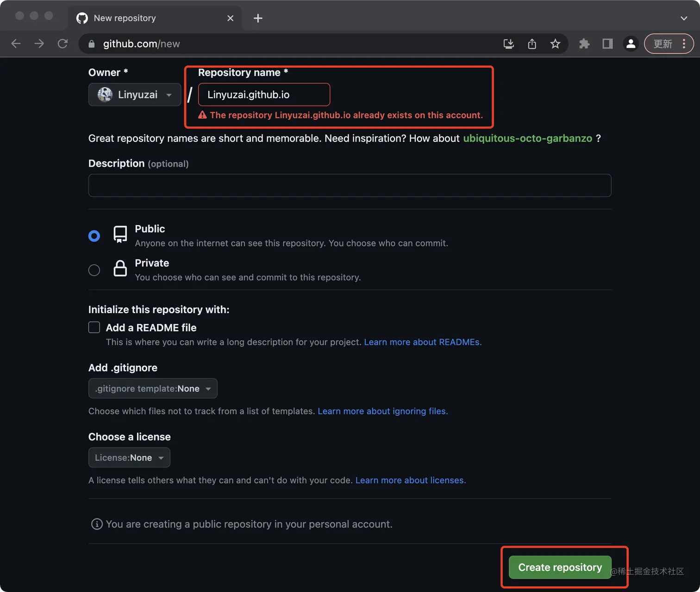Click the "Add a README file" label
The image size is (700, 592).
tap(151, 327)
